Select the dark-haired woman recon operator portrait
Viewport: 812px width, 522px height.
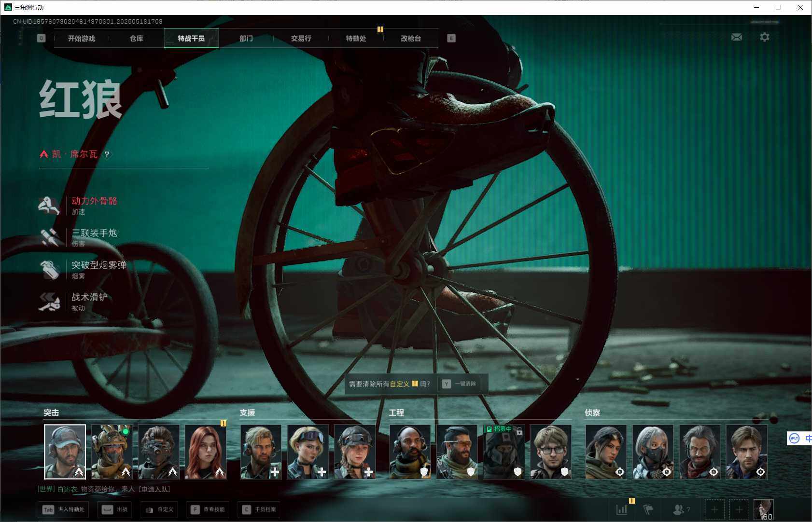click(606, 452)
